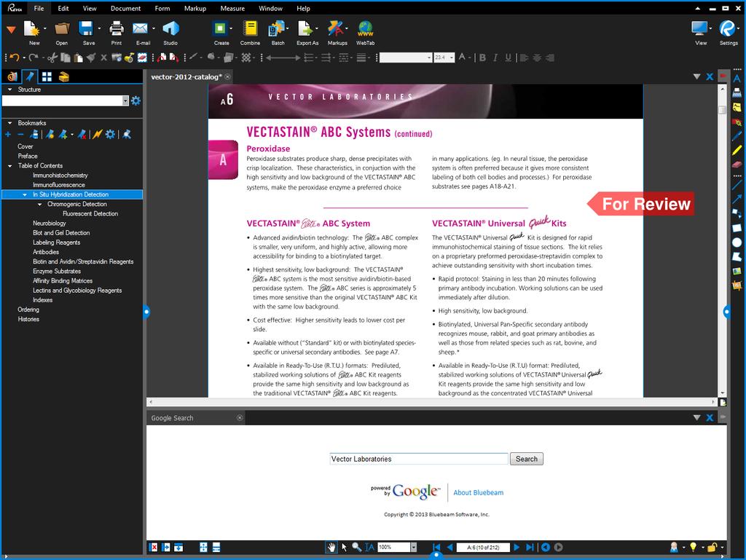The image size is (746, 560).
Task: Toggle the Pan hand tool
Action: tap(331, 547)
